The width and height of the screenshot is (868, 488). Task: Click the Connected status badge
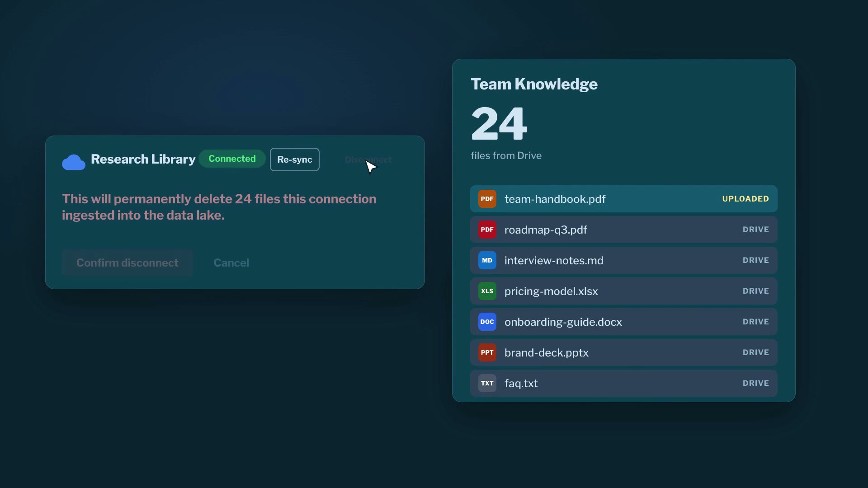tap(232, 159)
